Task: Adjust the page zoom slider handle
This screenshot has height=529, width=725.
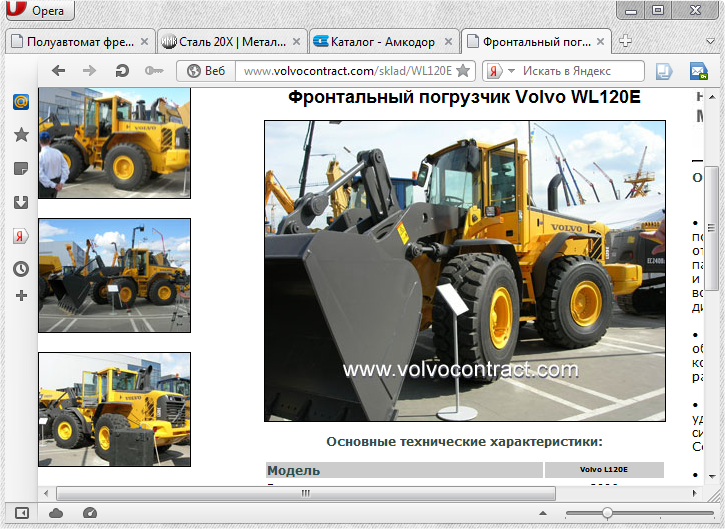Action: pos(608,513)
